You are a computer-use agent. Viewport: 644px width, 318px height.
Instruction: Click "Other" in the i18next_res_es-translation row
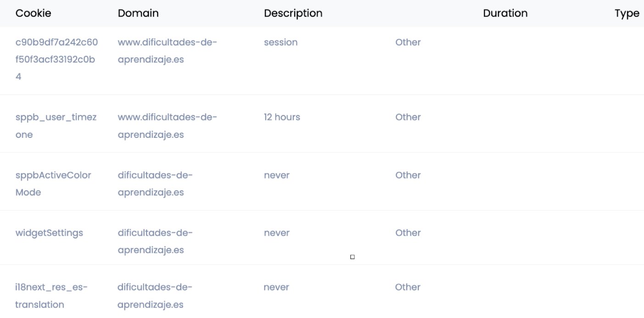pos(408,287)
